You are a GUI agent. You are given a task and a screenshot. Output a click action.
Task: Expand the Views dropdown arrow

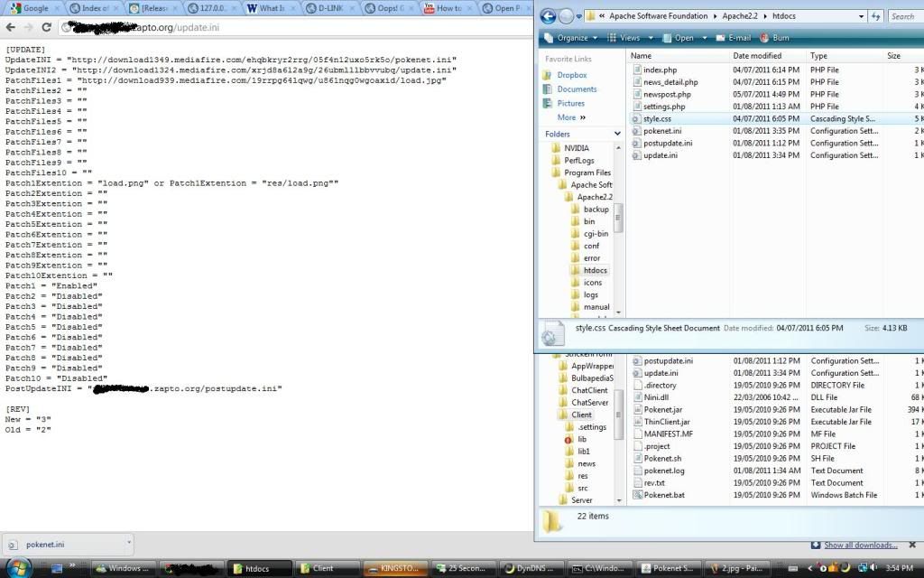[x=648, y=38]
